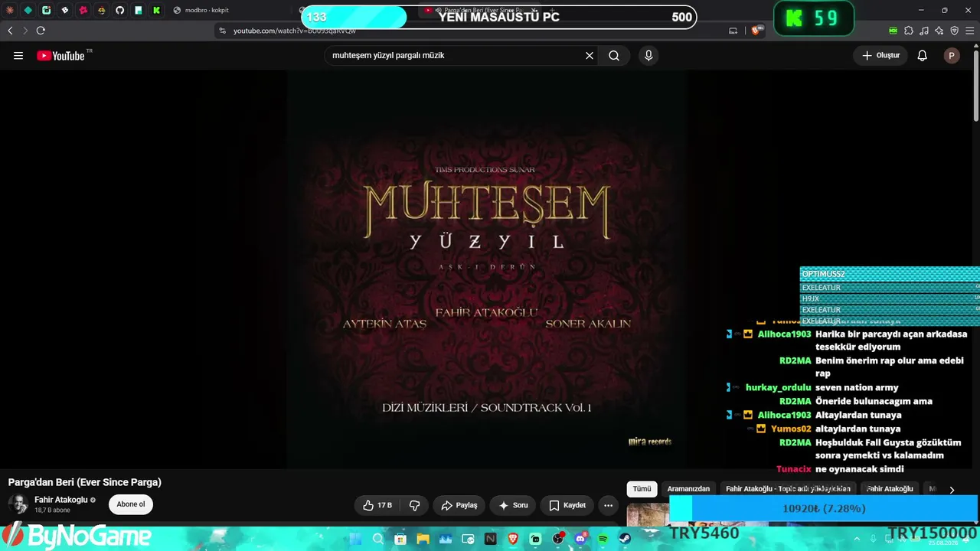Open Windows Start menu
The height and width of the screenshot is (551, 980).
point(357,539)
